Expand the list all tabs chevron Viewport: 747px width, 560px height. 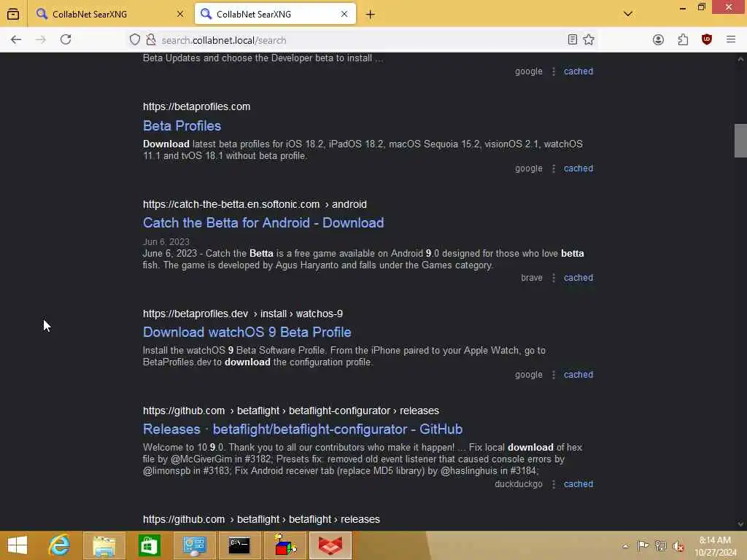tap(628, 14)
